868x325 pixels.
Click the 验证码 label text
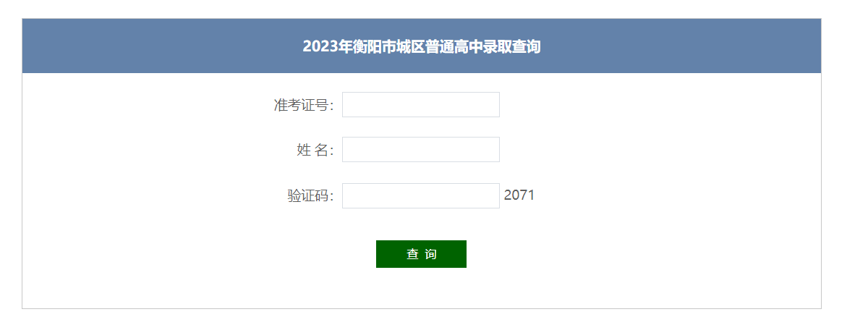[x=310, y=196]
